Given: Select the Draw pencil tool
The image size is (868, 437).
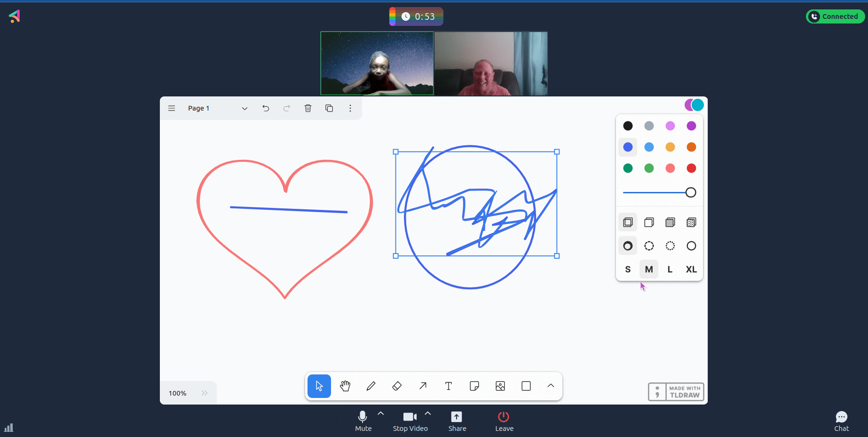Looking at the screenshot, I should 371,386.
